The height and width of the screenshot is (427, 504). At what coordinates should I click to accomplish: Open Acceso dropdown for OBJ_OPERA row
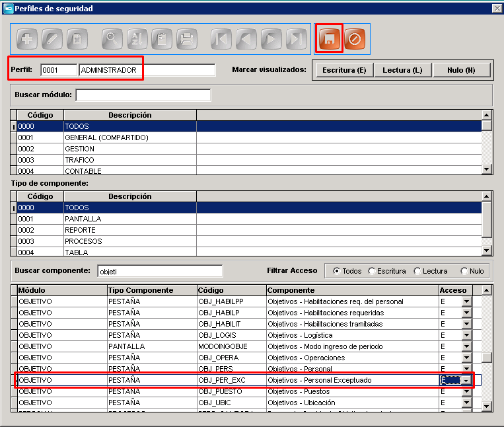click(466, 358)
